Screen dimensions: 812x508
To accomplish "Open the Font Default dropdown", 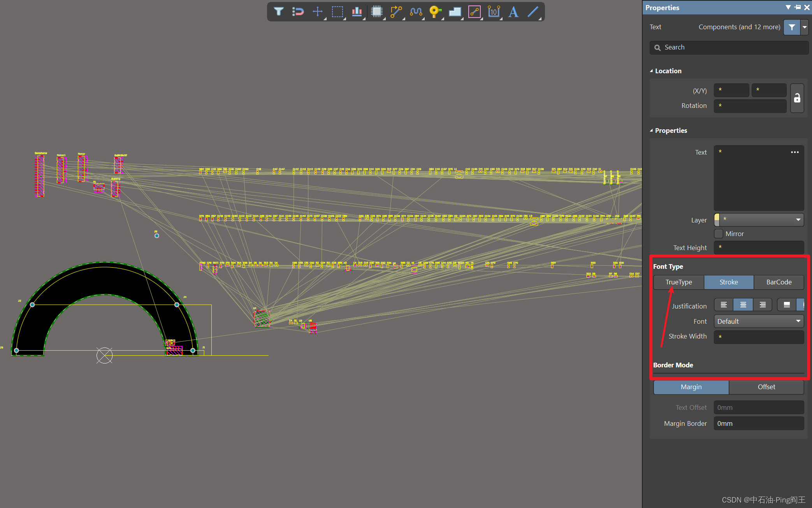I will pyautogui.click(x=759, y=321).
